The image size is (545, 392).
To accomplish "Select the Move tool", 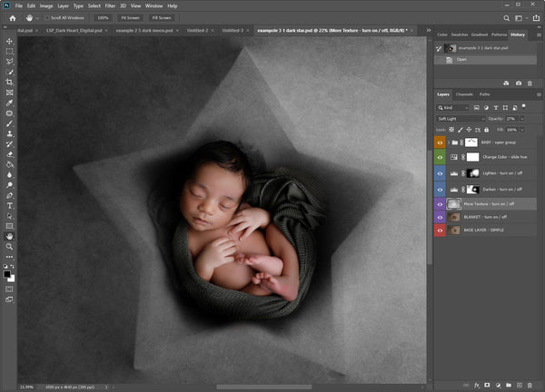I will coord(9,42).
